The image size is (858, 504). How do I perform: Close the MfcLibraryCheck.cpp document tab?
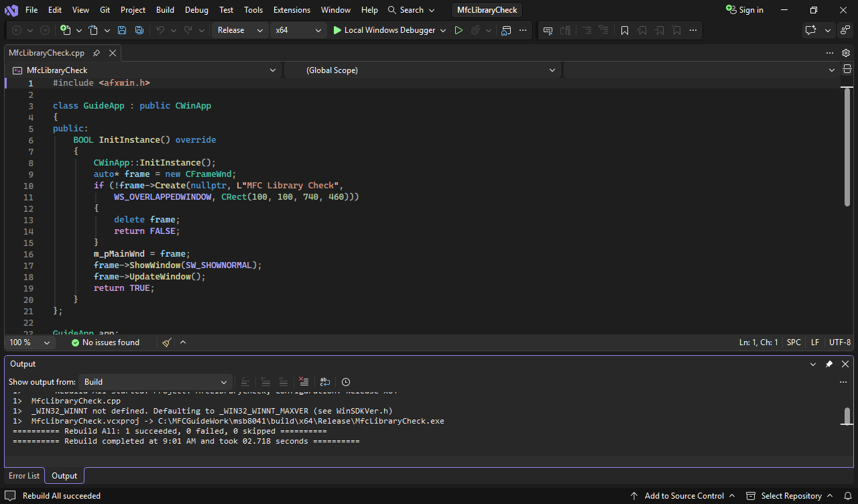point(113,53)
